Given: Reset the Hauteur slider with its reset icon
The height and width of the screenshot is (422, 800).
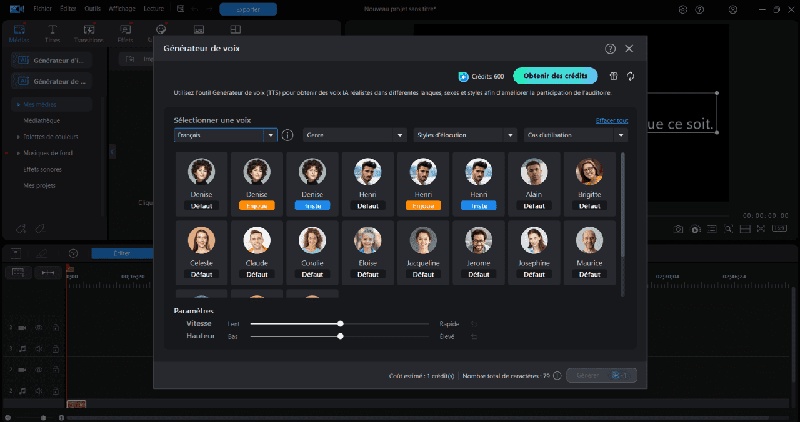Looking at the screenshot, I should pos(474,337).
